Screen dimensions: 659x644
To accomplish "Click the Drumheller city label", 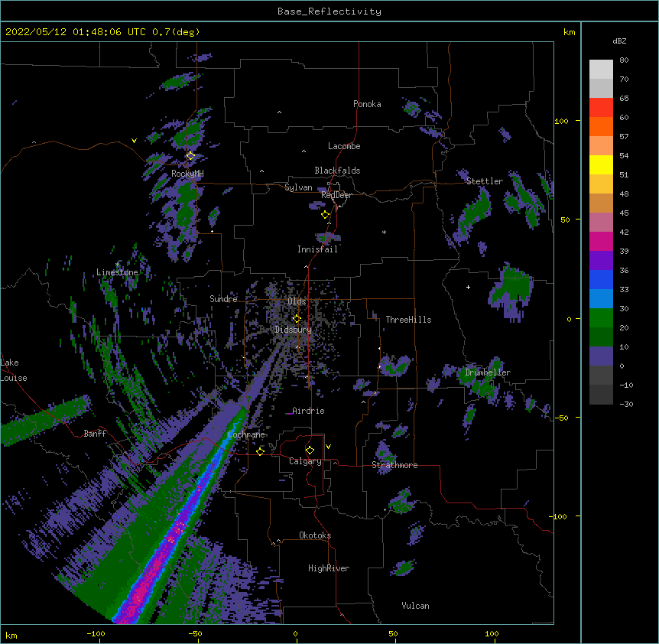I will (488, 372).
